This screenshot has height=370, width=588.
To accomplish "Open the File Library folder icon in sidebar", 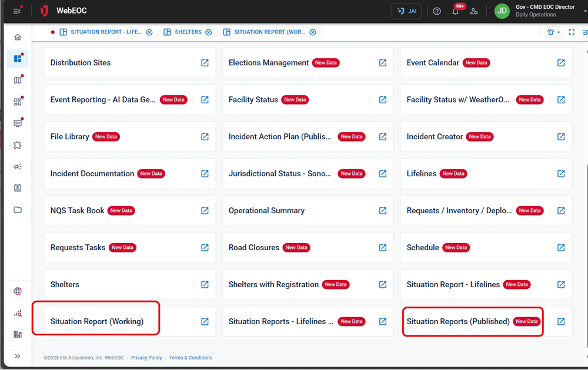I will coord(18,209).
